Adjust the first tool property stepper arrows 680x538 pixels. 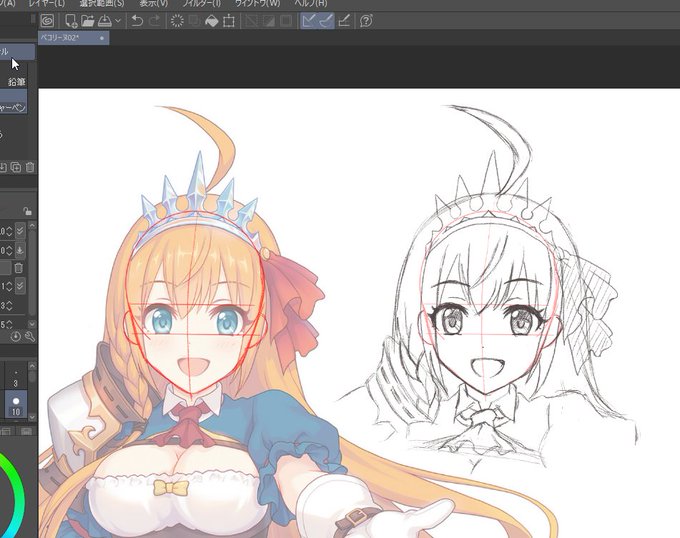tap(9, 231)
